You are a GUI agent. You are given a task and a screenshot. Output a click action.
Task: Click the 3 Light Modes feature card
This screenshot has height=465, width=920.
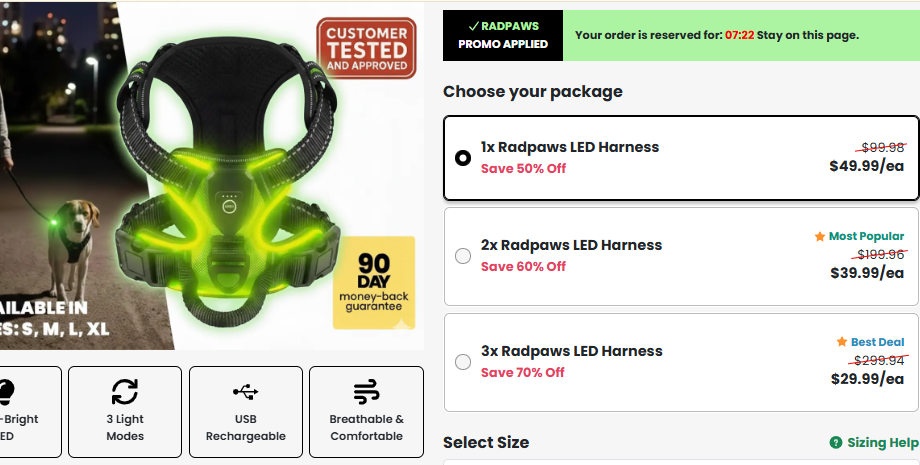(x=125, y=412)
